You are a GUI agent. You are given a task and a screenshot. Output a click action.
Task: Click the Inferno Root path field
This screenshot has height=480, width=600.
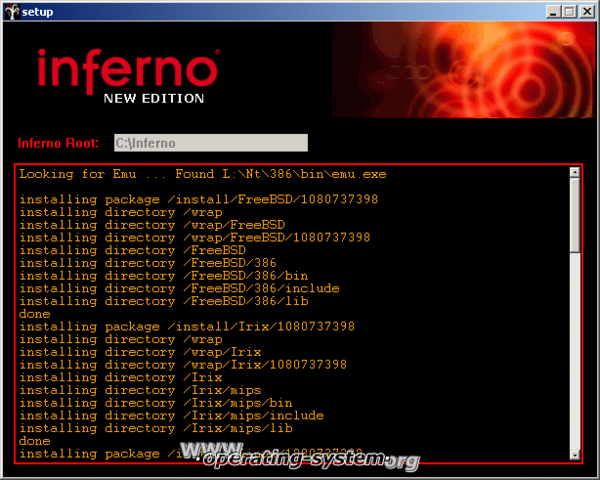[211, 143]
